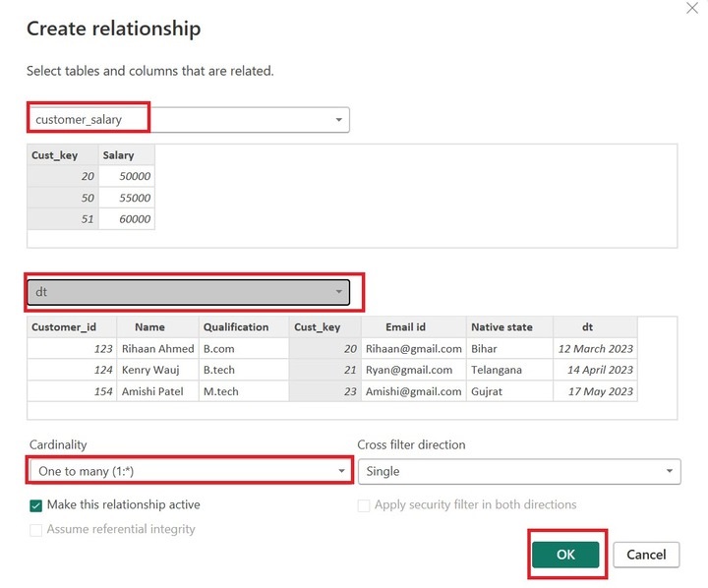Viewport: 708px width, 588px height.
Task: Cancel the relationship creation
Action: pos(646,555)
